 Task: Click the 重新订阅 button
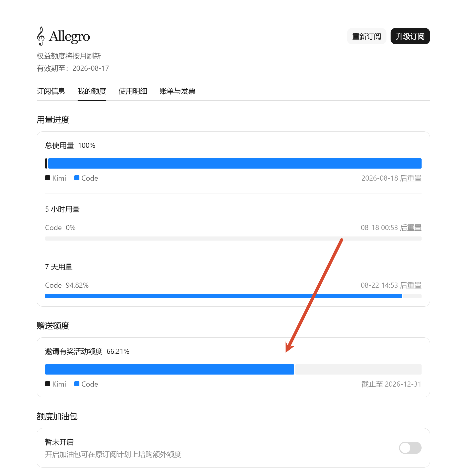pos(367,36)
